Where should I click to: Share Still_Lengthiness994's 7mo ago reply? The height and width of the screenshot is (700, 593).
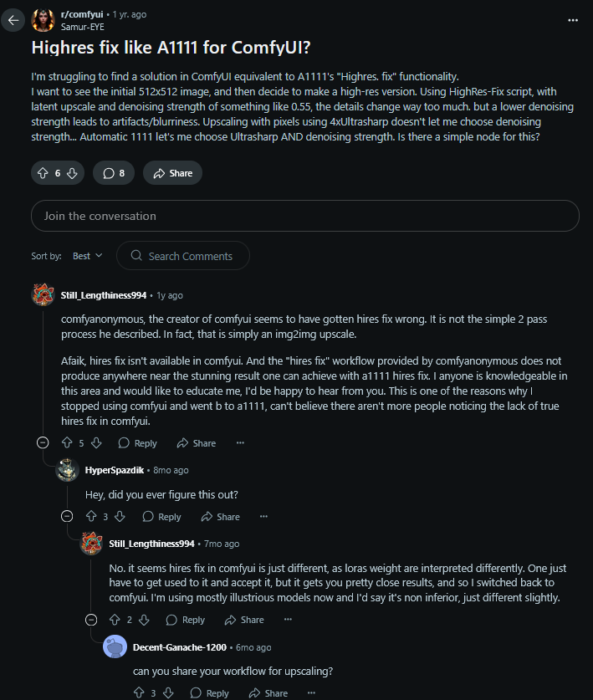point(244,620)
